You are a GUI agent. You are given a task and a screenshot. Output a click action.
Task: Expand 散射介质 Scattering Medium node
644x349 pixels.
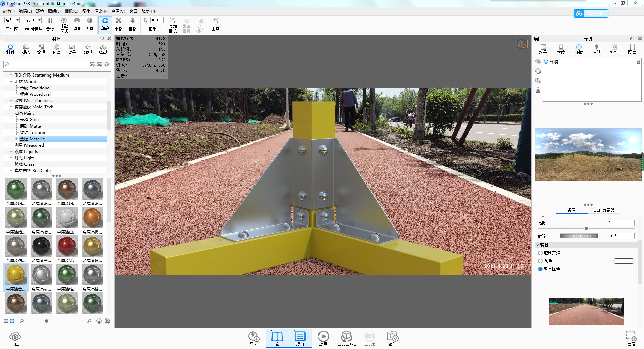pyautogui.click(x=11, y=75)
